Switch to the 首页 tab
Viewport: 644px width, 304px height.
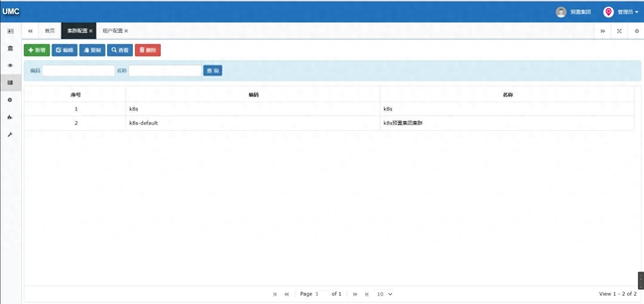(50, 31)
